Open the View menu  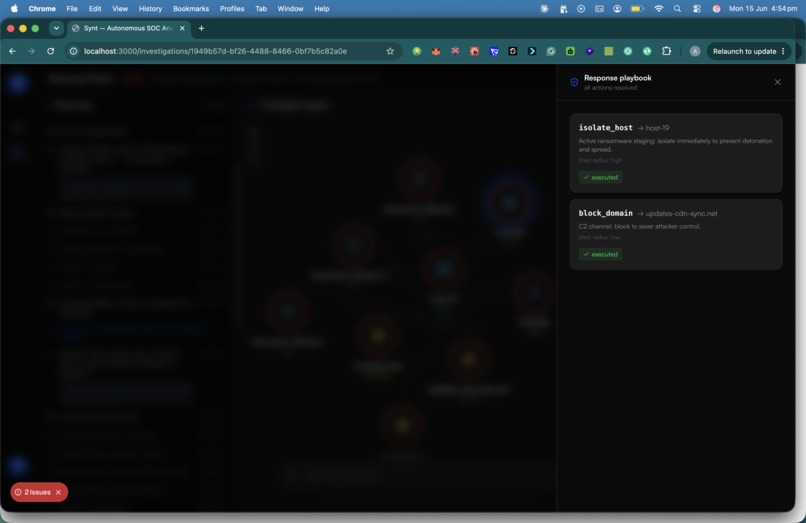pyautogui.click(x=120, y=9)
